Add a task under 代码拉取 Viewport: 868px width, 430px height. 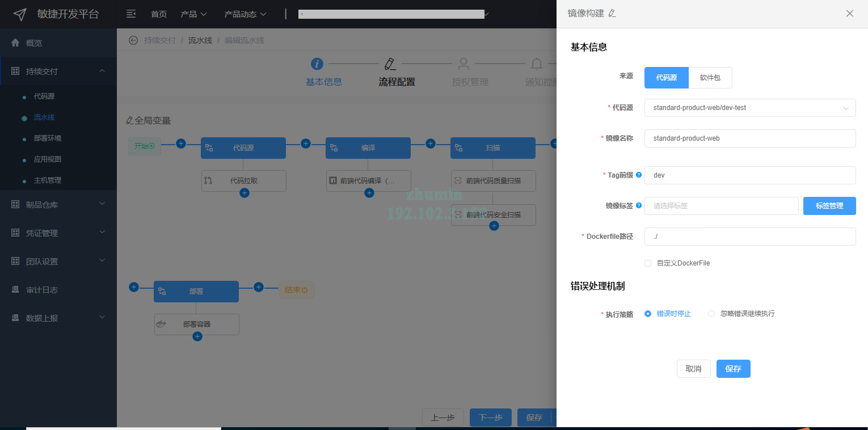click(x=245, y=193)
